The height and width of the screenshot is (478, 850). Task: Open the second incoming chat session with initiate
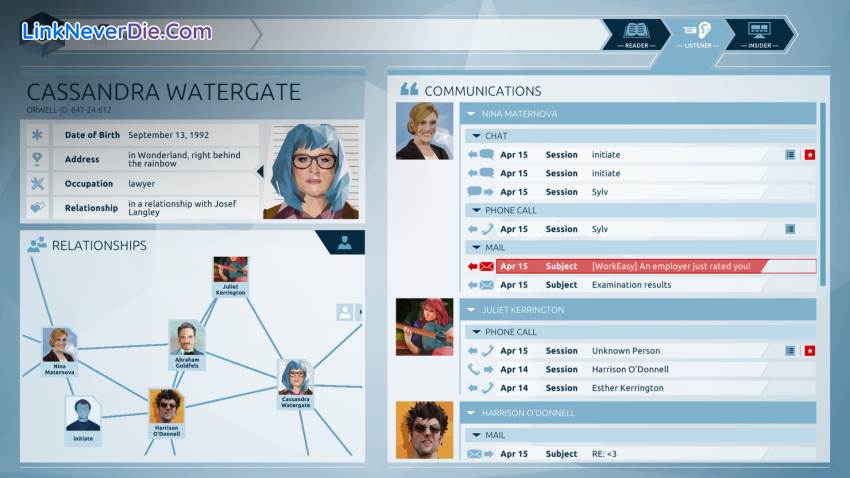[640, 173]
